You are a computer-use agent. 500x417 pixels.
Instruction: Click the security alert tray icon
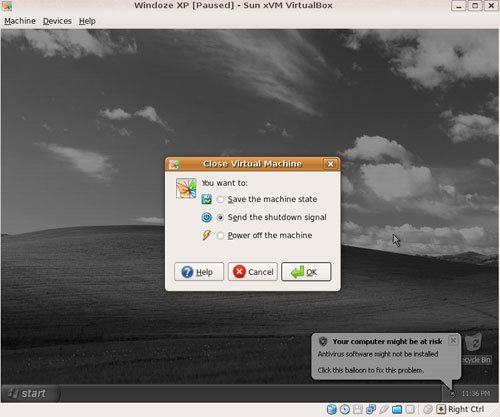pyautogui.click(x=452, y=394)
